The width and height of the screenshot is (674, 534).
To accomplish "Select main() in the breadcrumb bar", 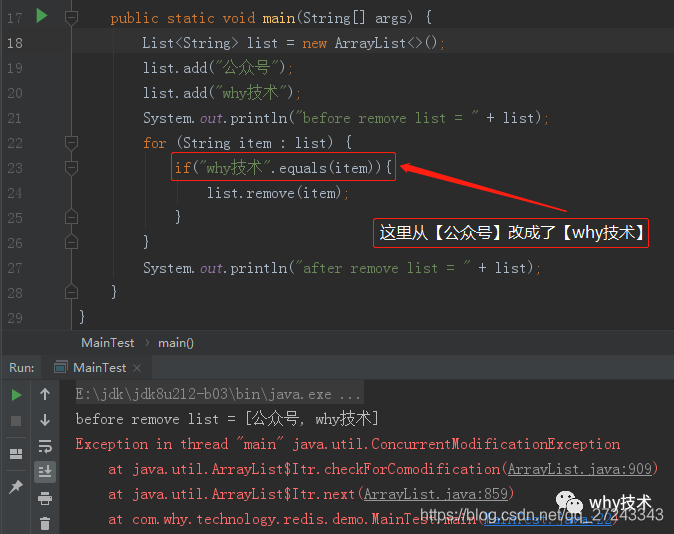I will (x=176, y=343).
